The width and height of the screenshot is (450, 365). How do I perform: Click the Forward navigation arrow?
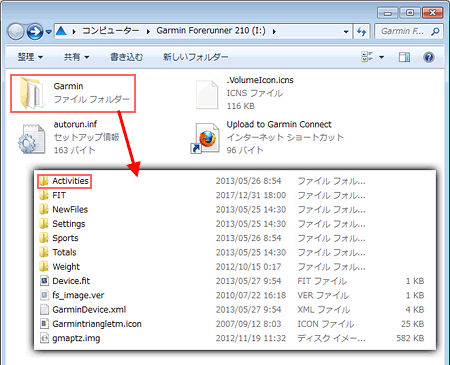tap(35, 32)
